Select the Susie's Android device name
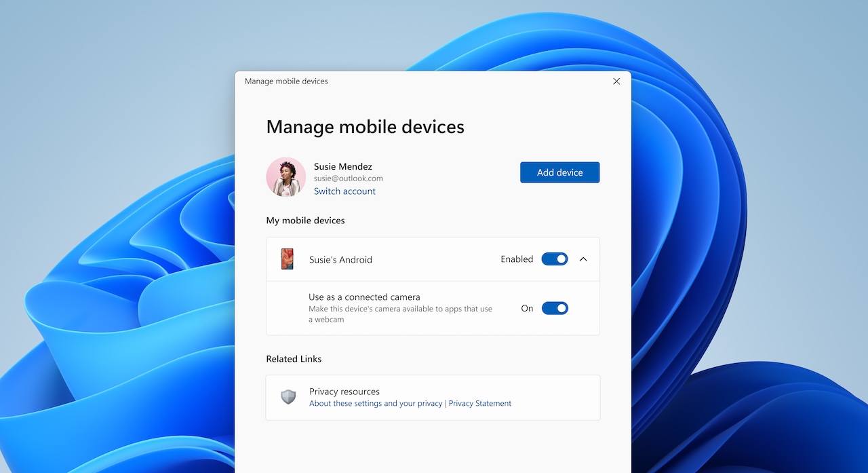This screenshot has height=473, width=868. click(x=340, y=259)
